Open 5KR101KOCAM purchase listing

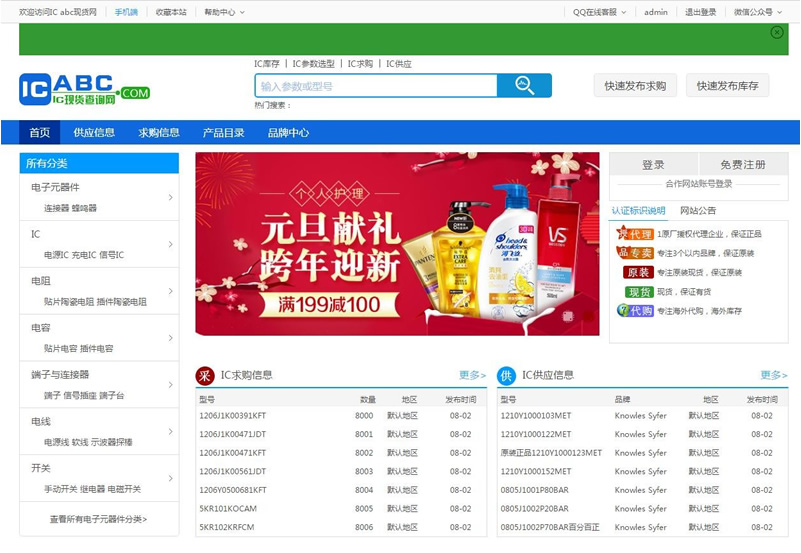click(228, 509)
